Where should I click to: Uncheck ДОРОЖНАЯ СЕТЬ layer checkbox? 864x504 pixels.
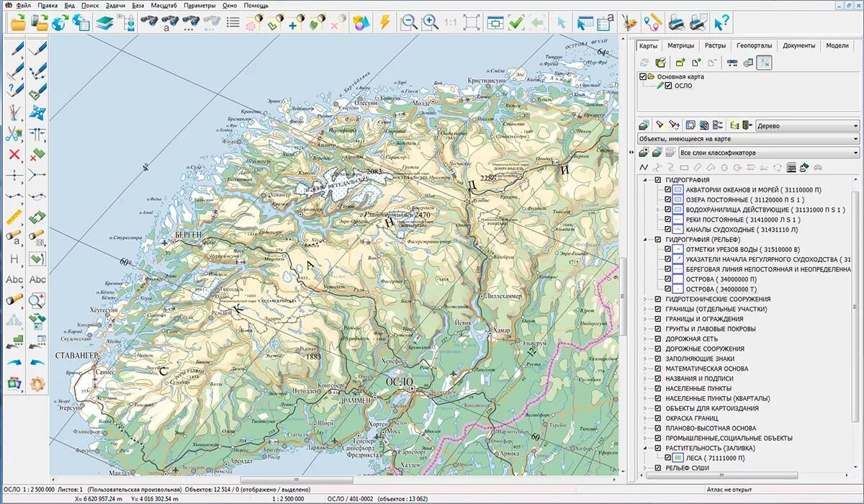[657, 338]
